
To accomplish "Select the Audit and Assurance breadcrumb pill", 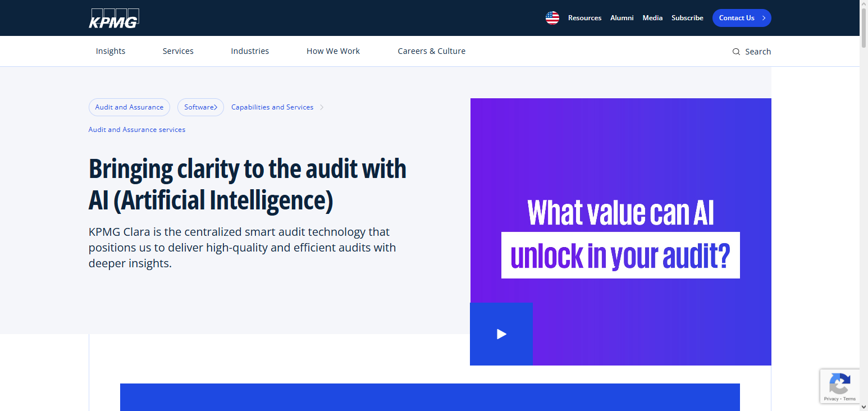I will click(129, 107).
